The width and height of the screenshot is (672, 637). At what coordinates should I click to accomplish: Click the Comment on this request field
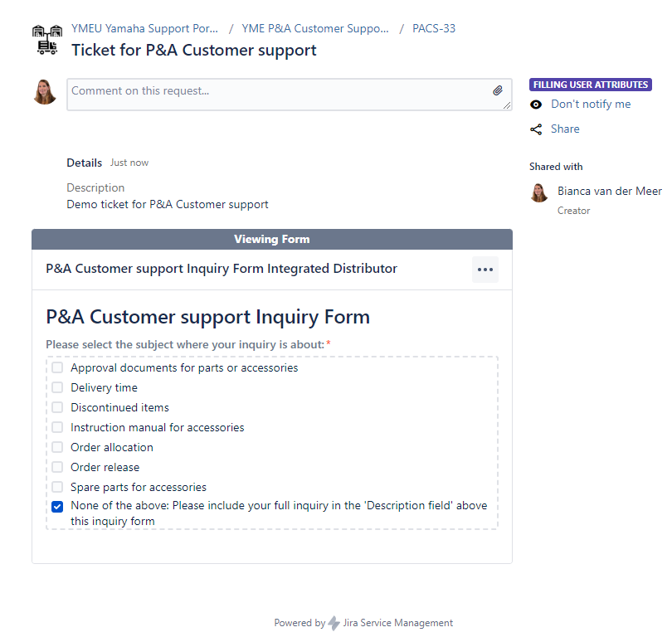point(290,95)
